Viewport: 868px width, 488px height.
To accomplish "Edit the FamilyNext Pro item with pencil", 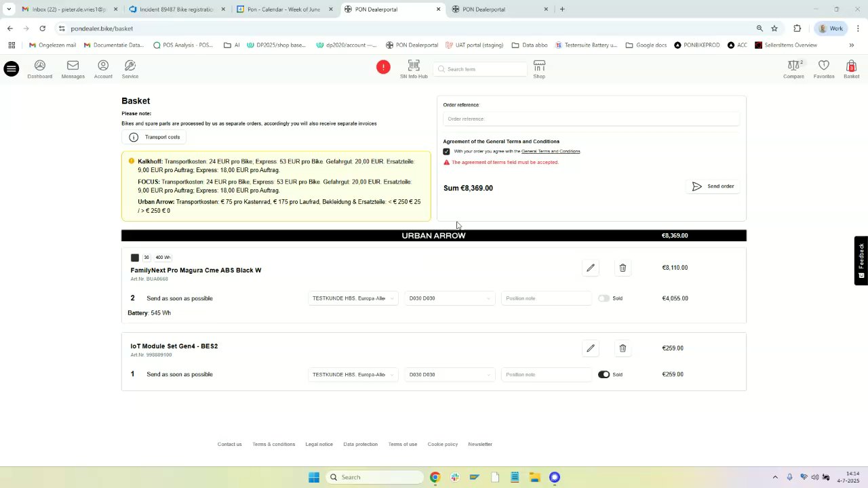I will click(591, 268).
